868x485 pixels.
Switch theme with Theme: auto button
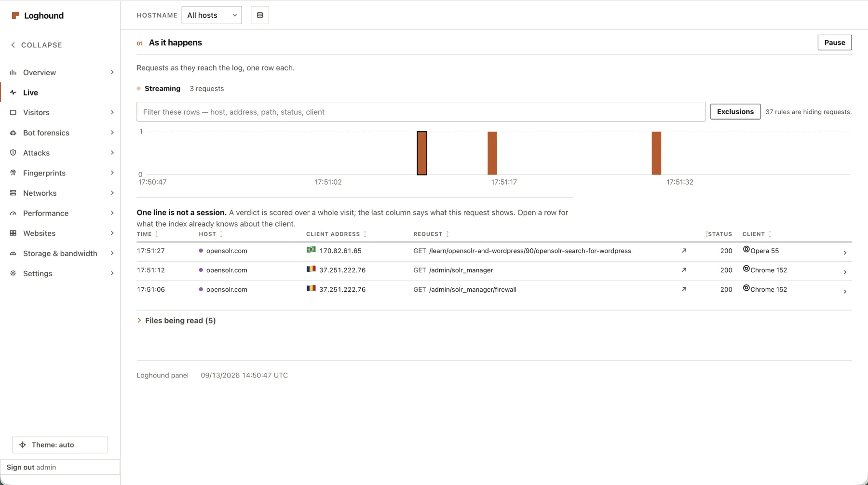[60, 445]
